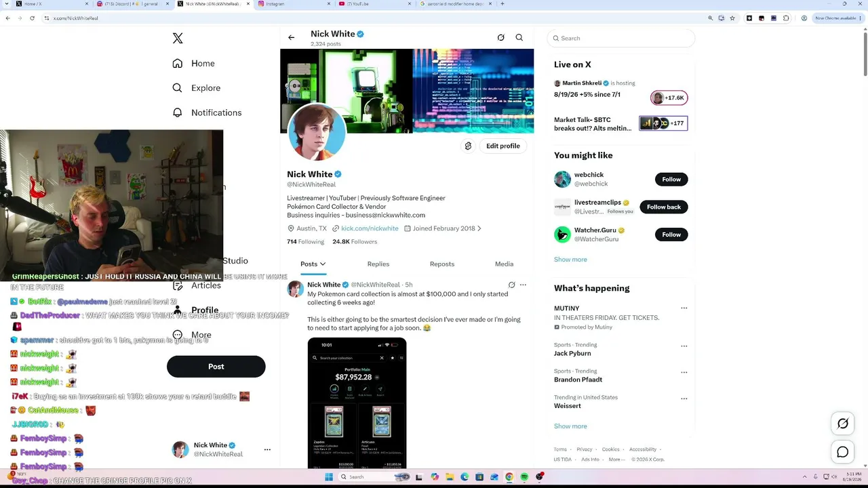The image size is (868, 488).
Task: Open the floating chat messages button
Action: pos(843,452)
